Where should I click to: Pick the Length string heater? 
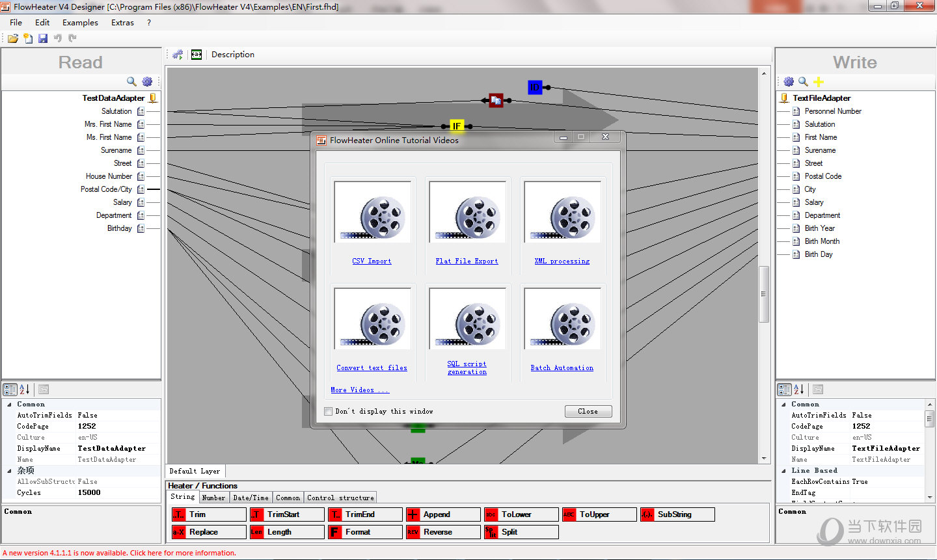click(x=287, y=532)
